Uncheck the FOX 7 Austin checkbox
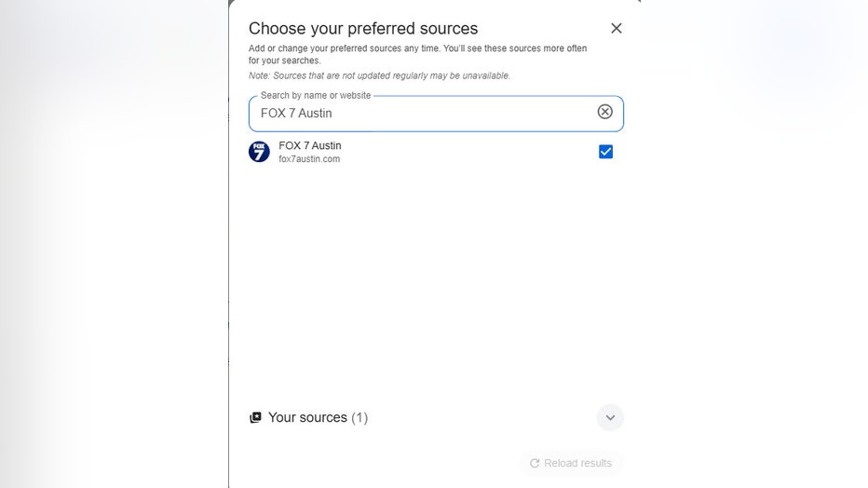Screen dimensions: 868x488 click(x=605, y=152)
